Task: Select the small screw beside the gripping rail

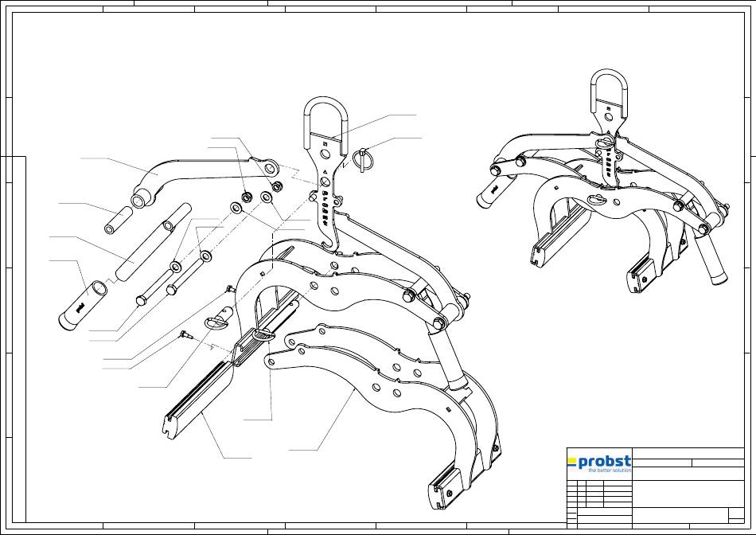Action: coord(185,335)
